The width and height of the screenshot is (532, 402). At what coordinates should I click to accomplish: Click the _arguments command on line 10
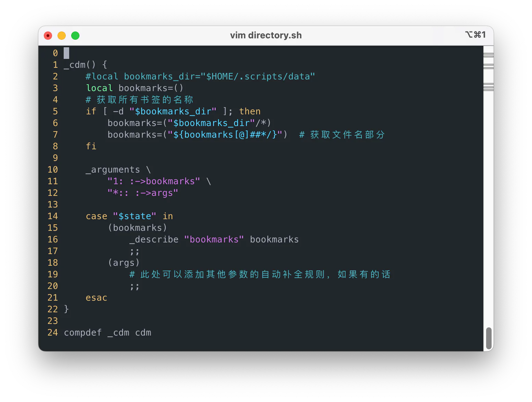click(113, 169)
